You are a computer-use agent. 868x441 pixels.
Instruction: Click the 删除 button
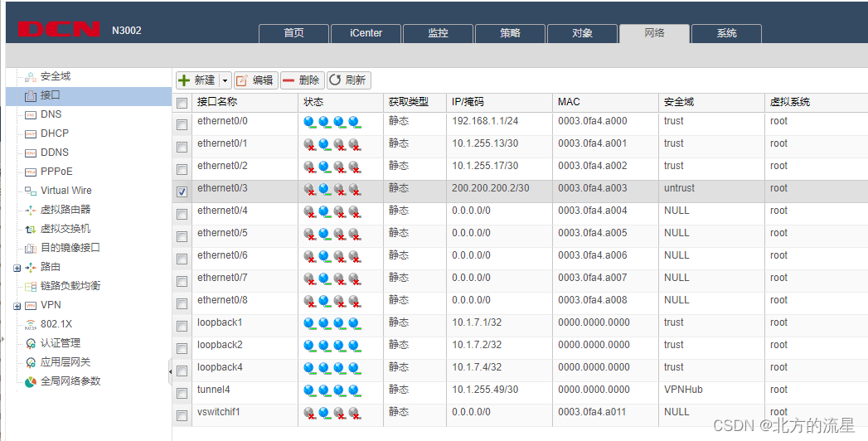[303, 80]
